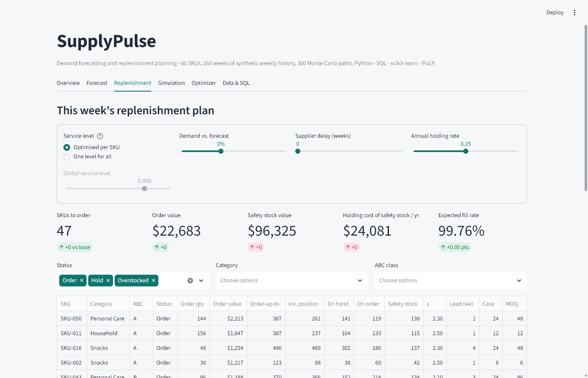Viewport: 588px width, 378px height.
Task: Click the Lead (wk) column header
Action: pos(462,304)
